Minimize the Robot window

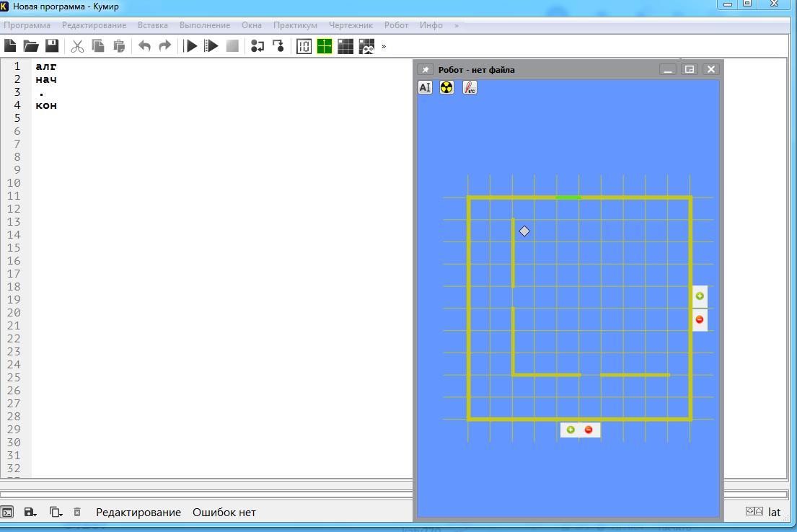click(x=668, y=69)
